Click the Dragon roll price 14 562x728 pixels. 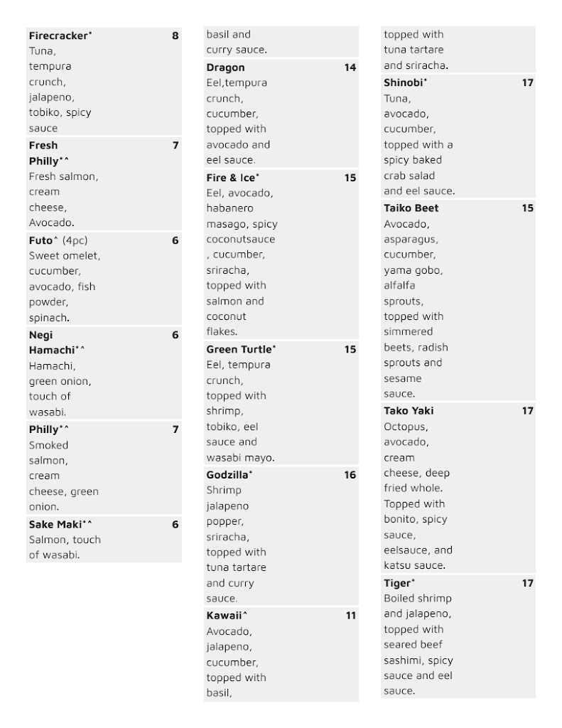pos(350,68)
